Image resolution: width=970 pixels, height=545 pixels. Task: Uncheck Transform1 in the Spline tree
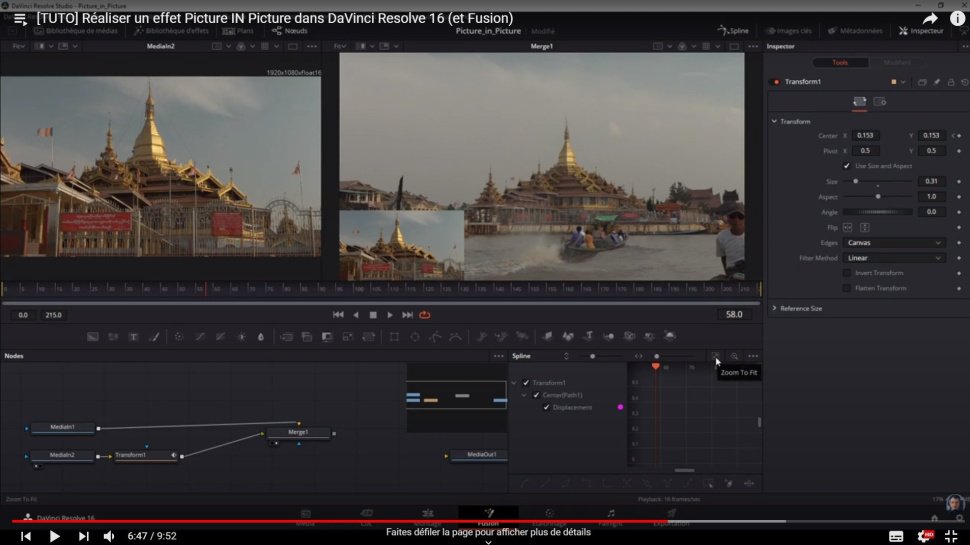point(526,383)
